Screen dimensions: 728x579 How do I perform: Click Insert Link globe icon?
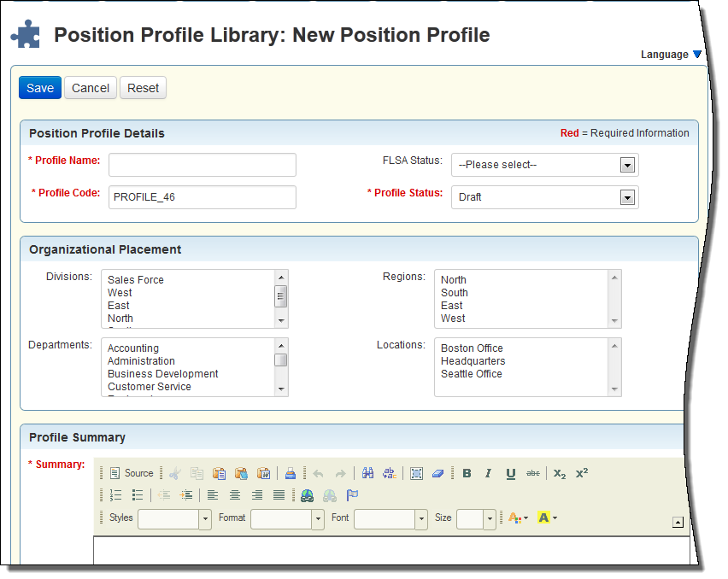click(x=307, y=495)
